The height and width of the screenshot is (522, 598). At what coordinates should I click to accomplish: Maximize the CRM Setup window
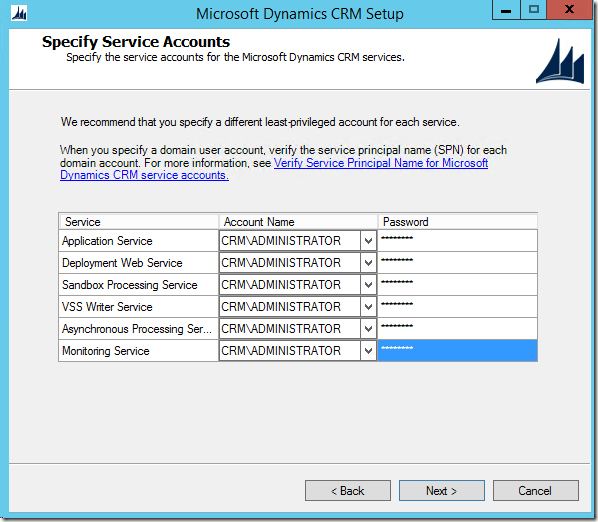[534, 10]
